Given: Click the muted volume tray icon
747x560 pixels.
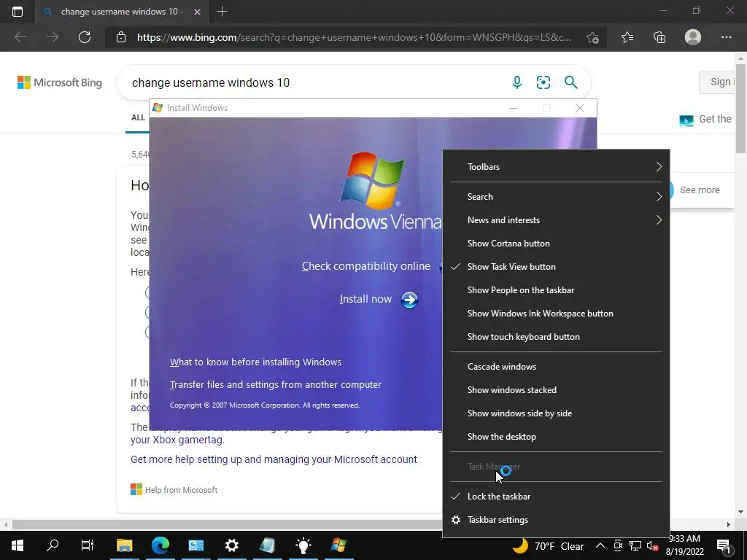Looking at the screenshot, I should (652, 546).
